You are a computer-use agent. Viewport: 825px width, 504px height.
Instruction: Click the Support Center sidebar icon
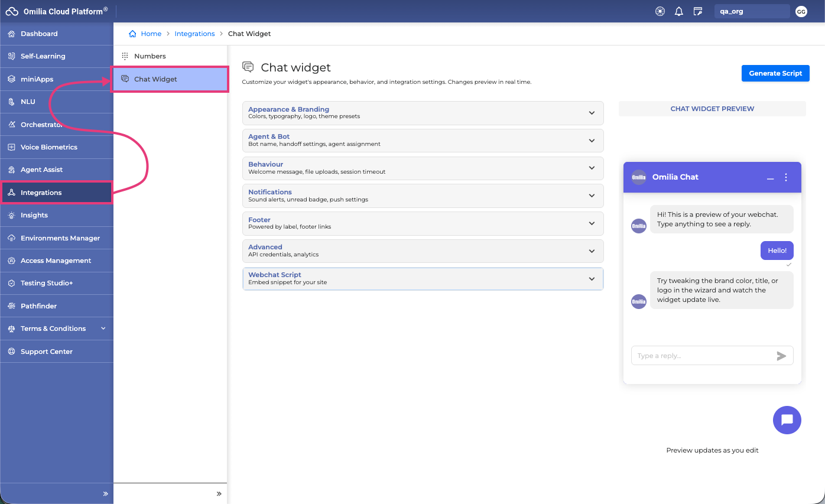(11, 352)
